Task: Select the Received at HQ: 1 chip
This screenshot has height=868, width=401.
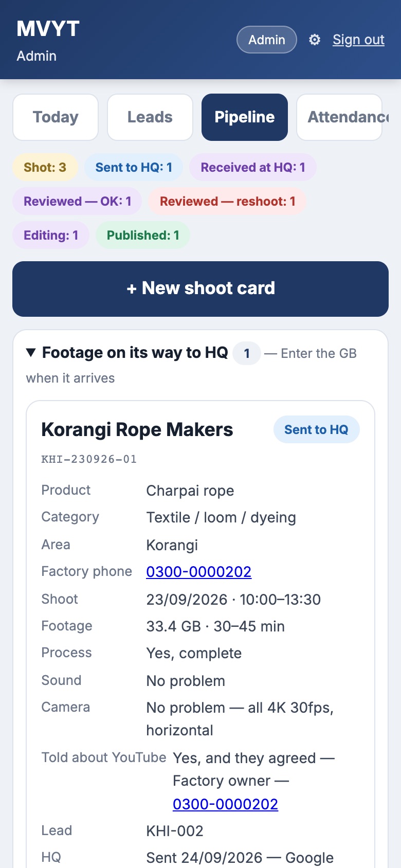Action: (253, 167)
